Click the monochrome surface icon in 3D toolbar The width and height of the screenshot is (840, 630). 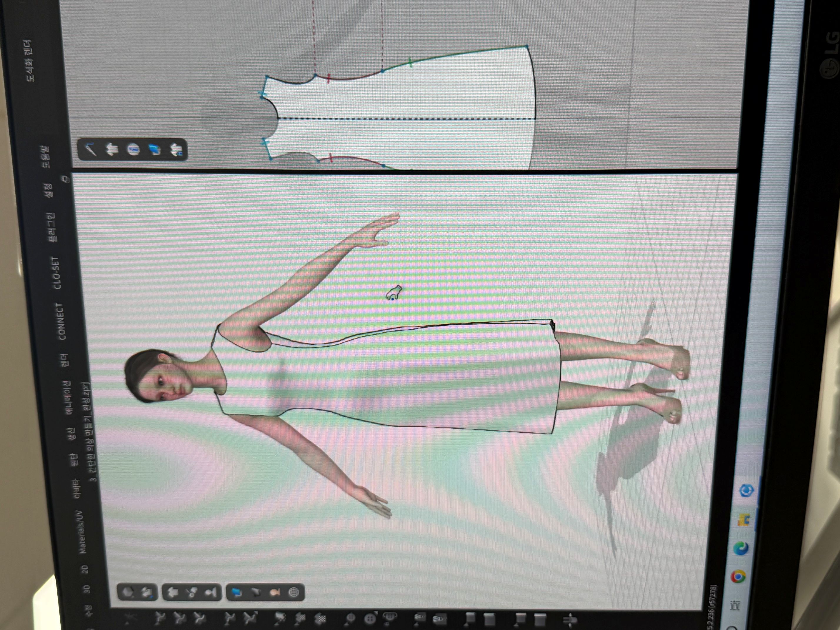(x=256, y=592)
